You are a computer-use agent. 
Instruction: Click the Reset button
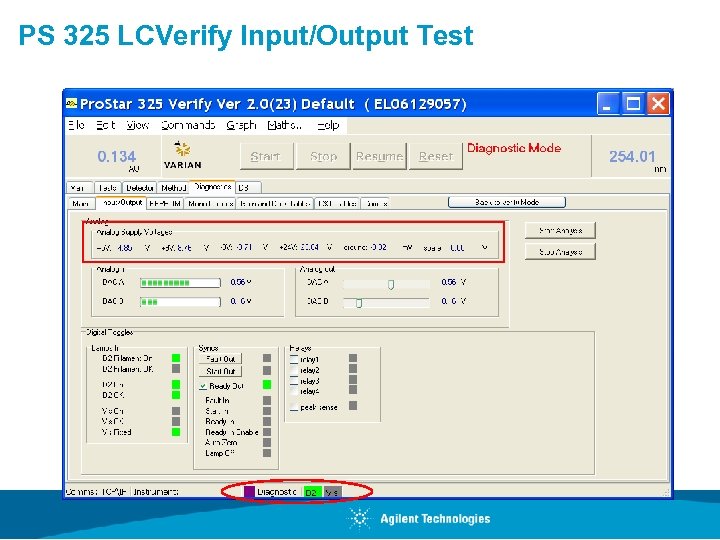[436, 156]
